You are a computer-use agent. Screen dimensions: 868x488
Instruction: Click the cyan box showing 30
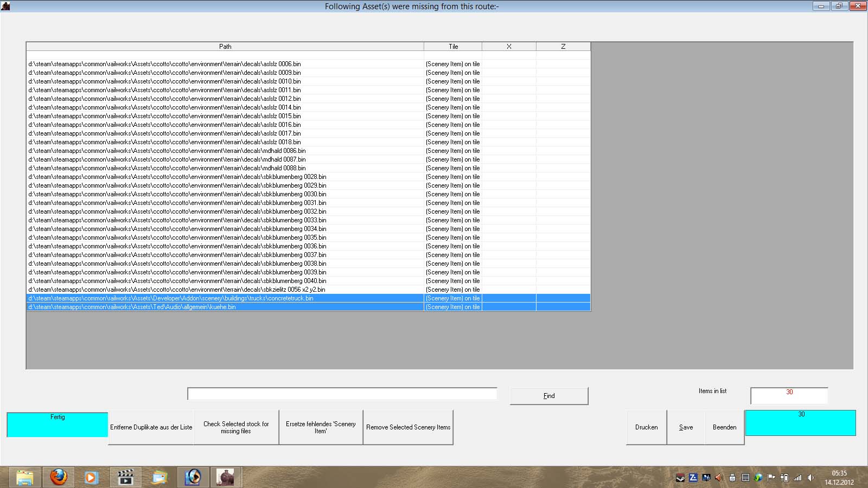click(x=801, y=423)
